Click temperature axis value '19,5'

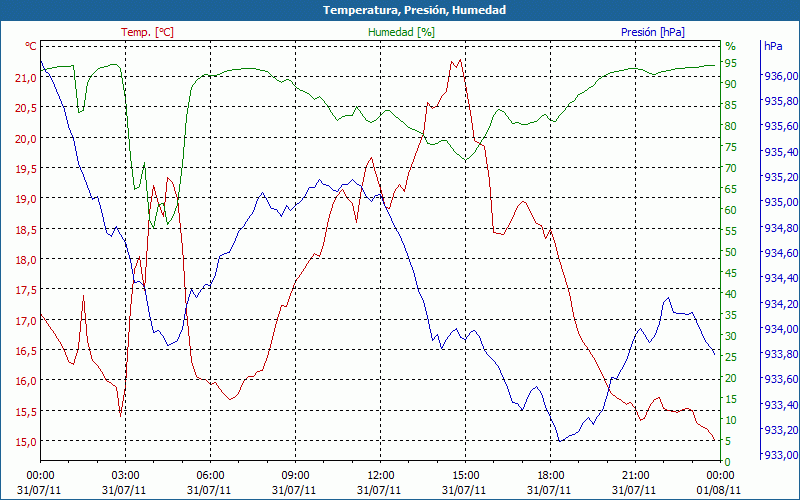26,168
